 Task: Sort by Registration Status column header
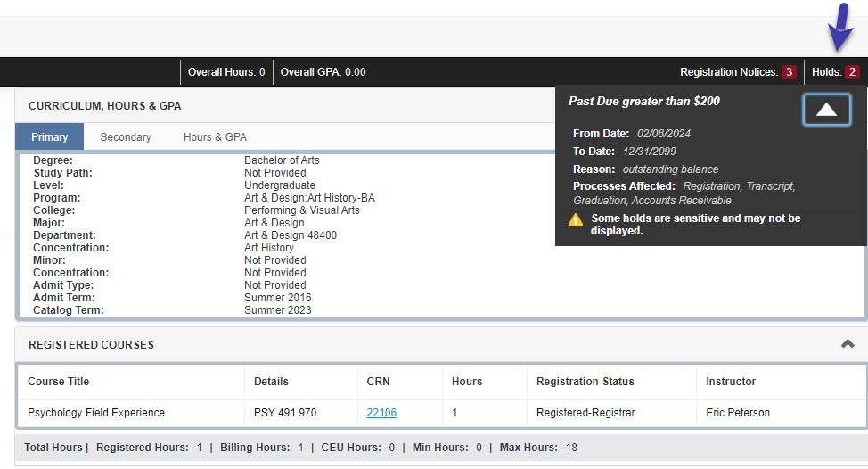pos(585,382)
